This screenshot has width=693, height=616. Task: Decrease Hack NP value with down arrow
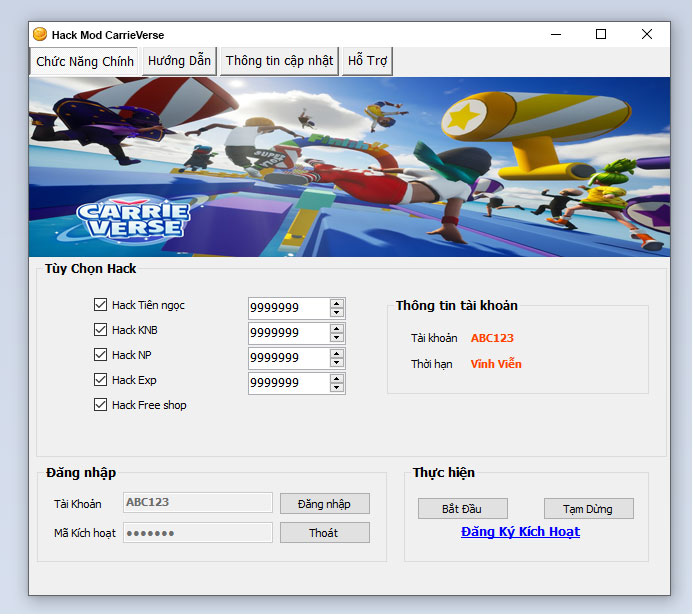pyautogui.click(x=337, y=363)
